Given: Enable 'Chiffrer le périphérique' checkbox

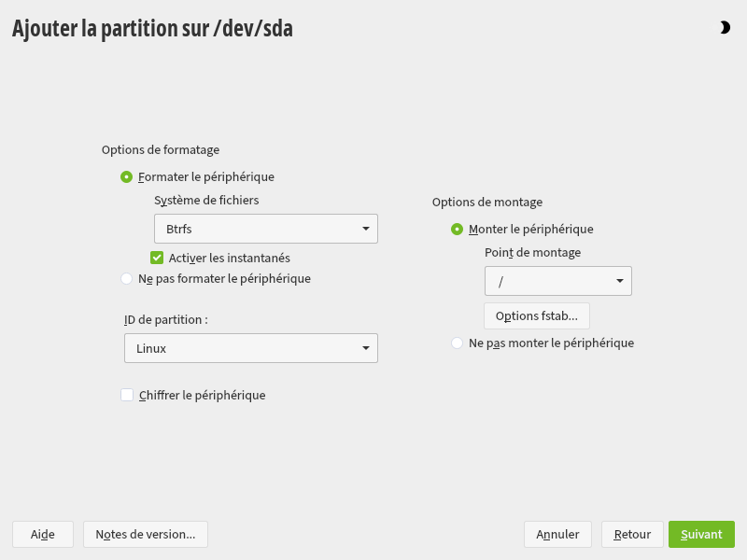Looking at the screenshot, I should tap(127, 395).
